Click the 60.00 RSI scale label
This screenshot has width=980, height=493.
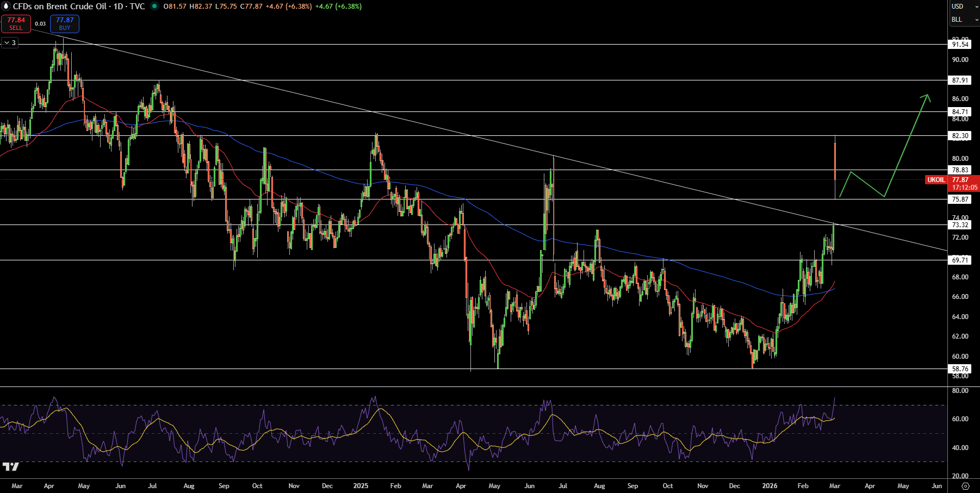[x=960, y=419]
